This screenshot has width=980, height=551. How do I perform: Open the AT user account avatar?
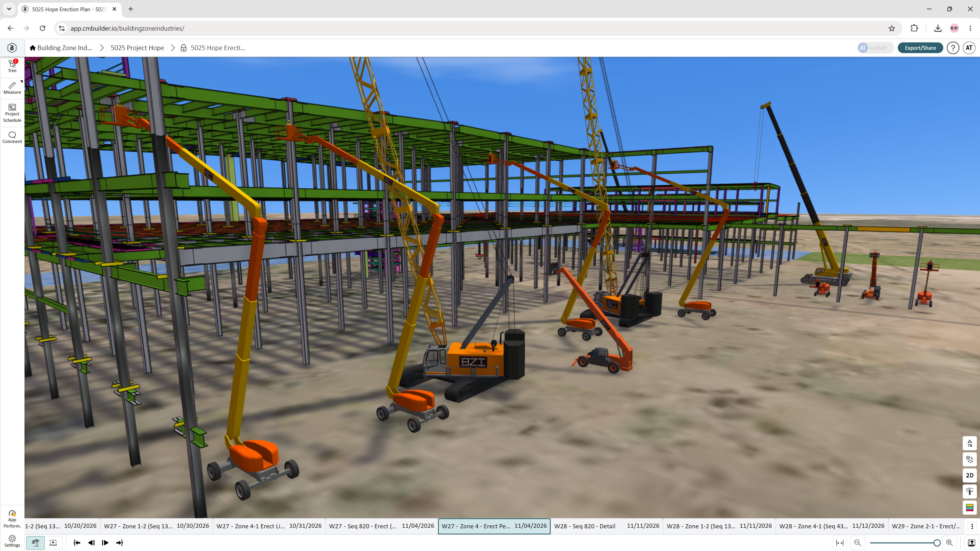(x=969, y=47)
